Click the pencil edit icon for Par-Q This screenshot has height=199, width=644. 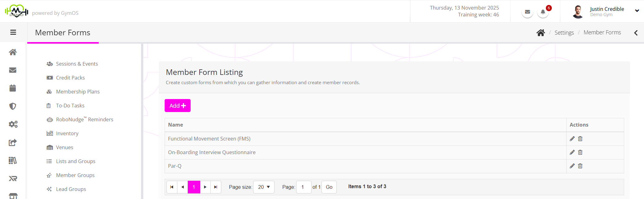[572, 166]
